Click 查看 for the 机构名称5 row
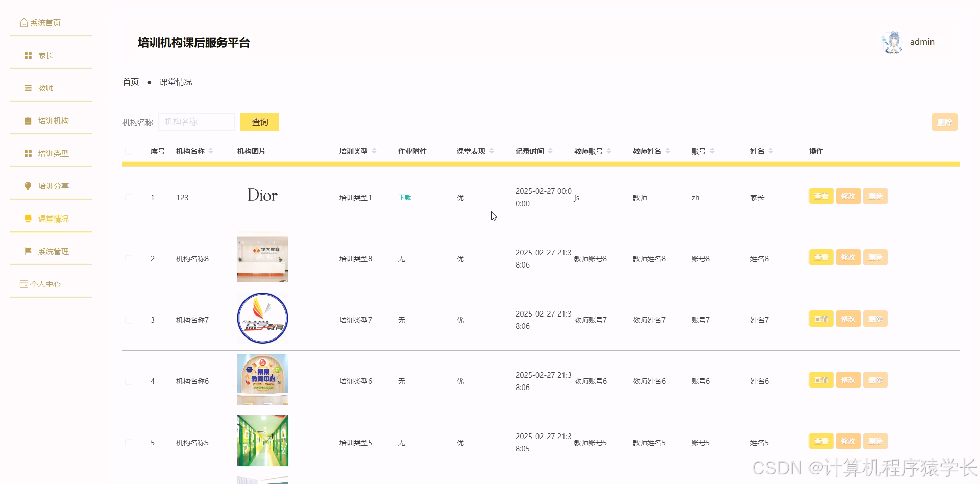This screenshot has height=484, width=980. tap(821, 441)
